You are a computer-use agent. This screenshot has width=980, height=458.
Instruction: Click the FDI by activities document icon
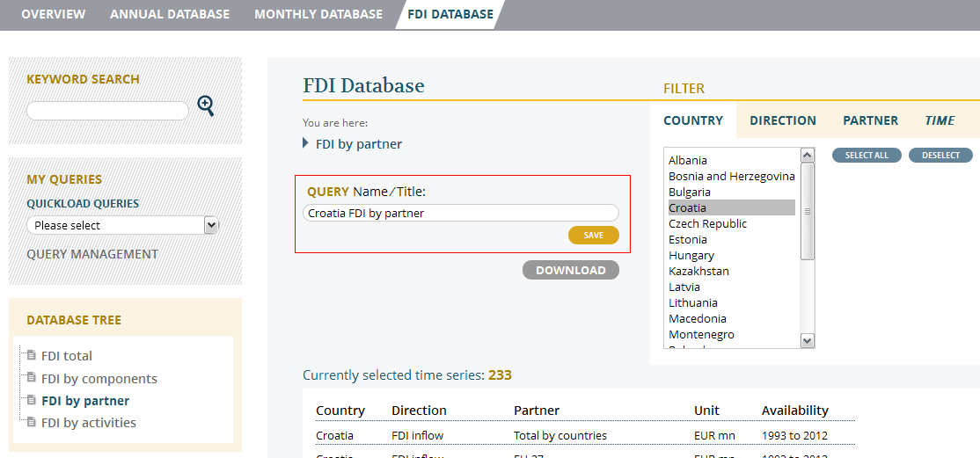[31, 423]
